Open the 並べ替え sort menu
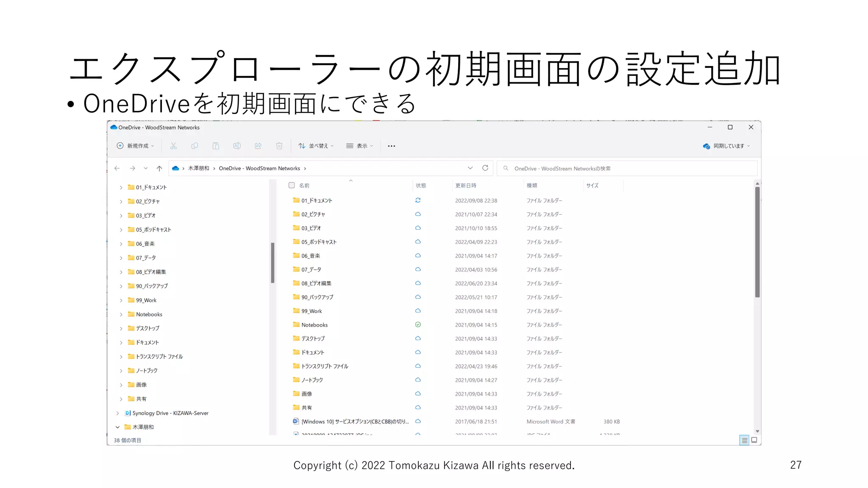This screenshot has height=488, width=868. tap(316, 146)
